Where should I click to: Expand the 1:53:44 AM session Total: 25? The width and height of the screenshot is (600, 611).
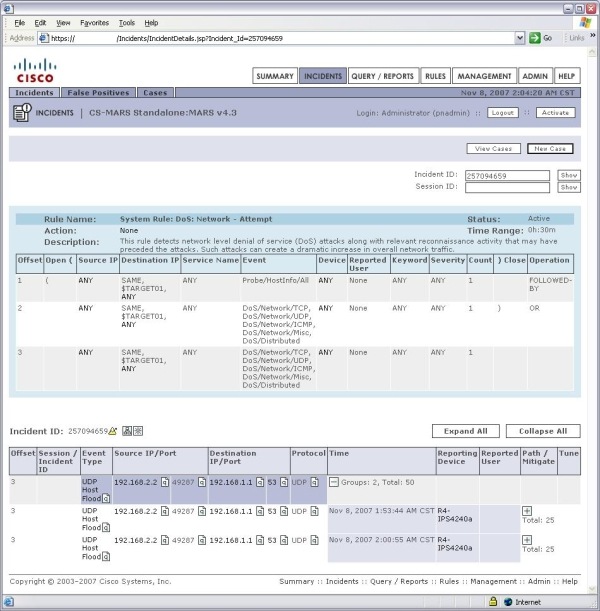(x=527, y=511)
